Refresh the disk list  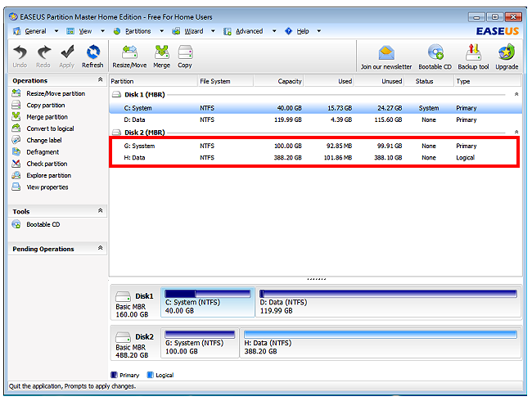pyautogui.click(x=92, y=52)
